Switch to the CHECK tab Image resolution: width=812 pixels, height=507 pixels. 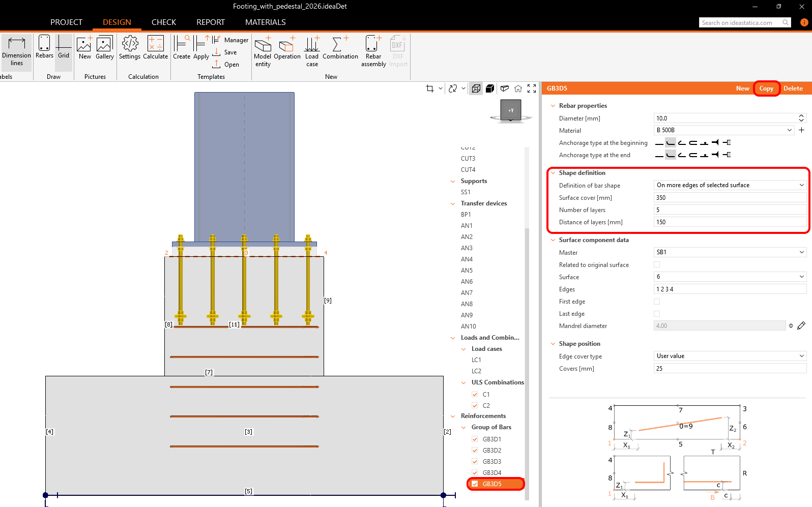(163, 22)
